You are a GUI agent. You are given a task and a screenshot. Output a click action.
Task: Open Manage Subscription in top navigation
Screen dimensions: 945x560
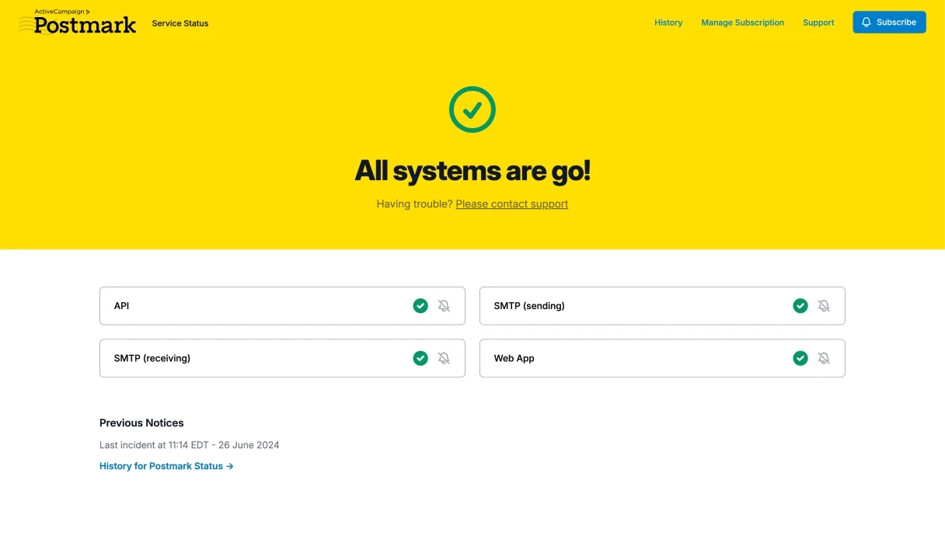(742, 23)
